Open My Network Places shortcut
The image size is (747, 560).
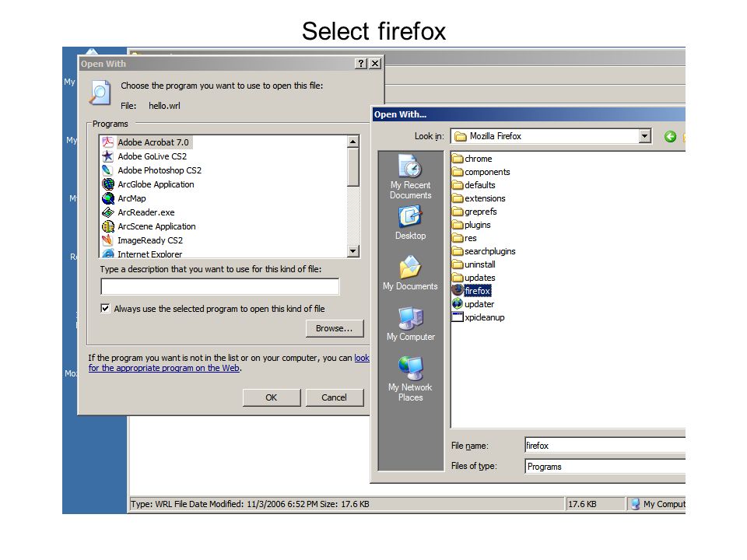point(410,379)
